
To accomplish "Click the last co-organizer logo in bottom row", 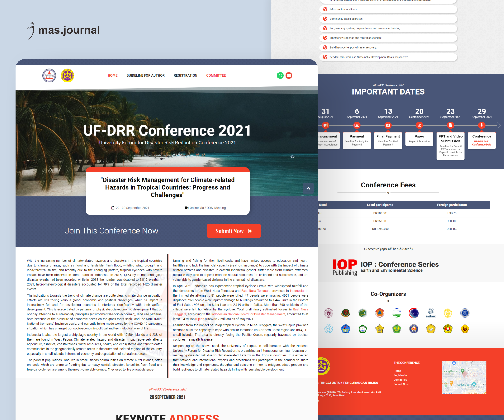I will point(465,329).
